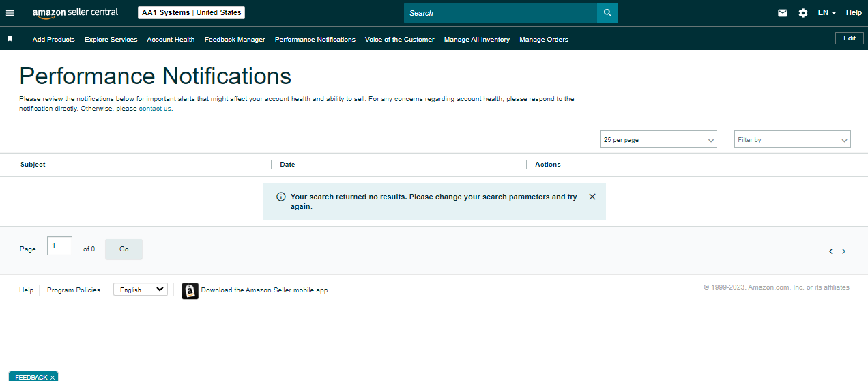
Task: Open Performance Notifications menu item
Action: pos(315,40)
